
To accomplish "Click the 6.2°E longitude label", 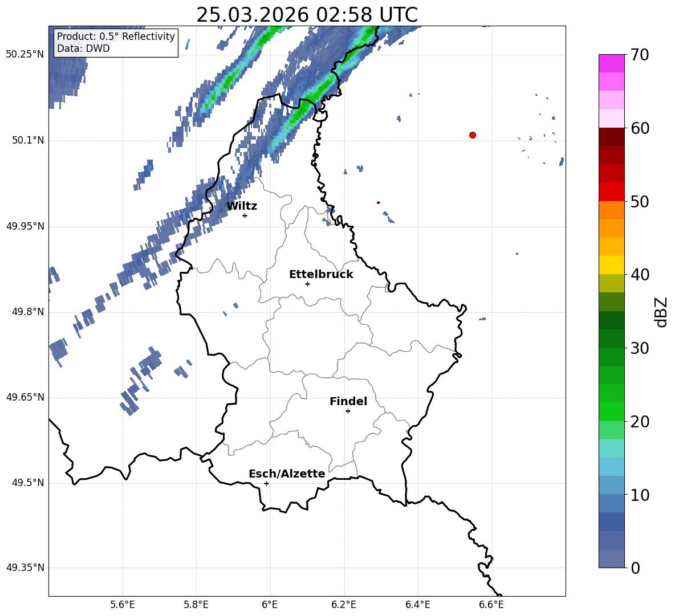I will 344,605.
